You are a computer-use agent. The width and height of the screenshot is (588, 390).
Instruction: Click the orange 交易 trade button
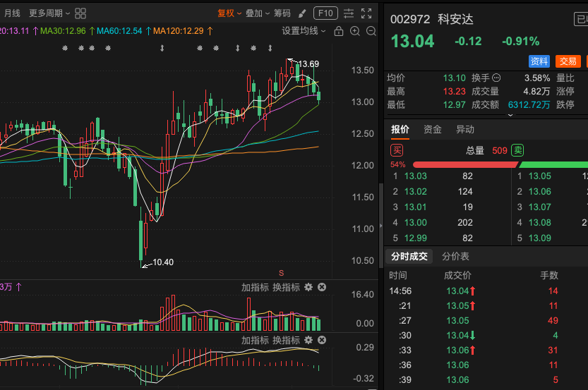(568, 61)
